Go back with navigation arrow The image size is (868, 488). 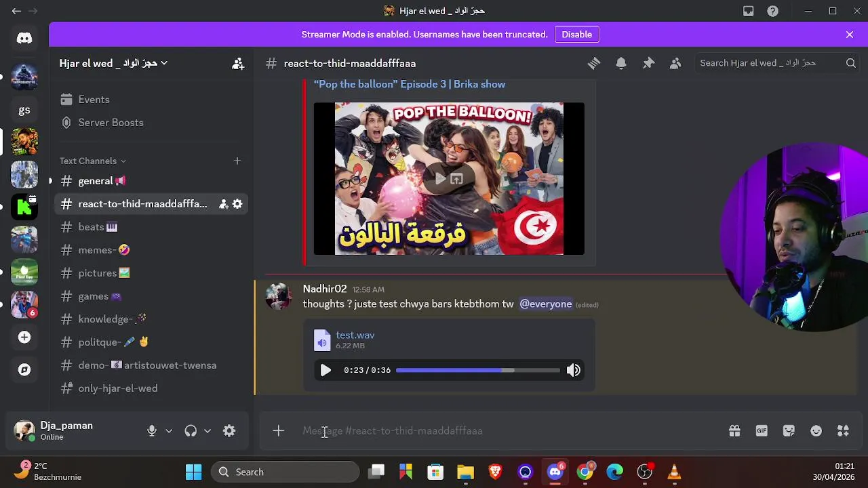coord(16,11)
